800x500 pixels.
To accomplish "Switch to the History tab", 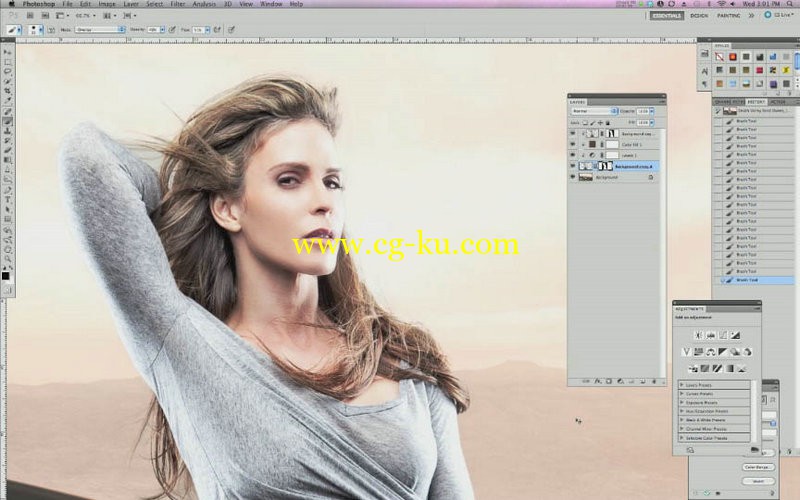I will point(756,102).
